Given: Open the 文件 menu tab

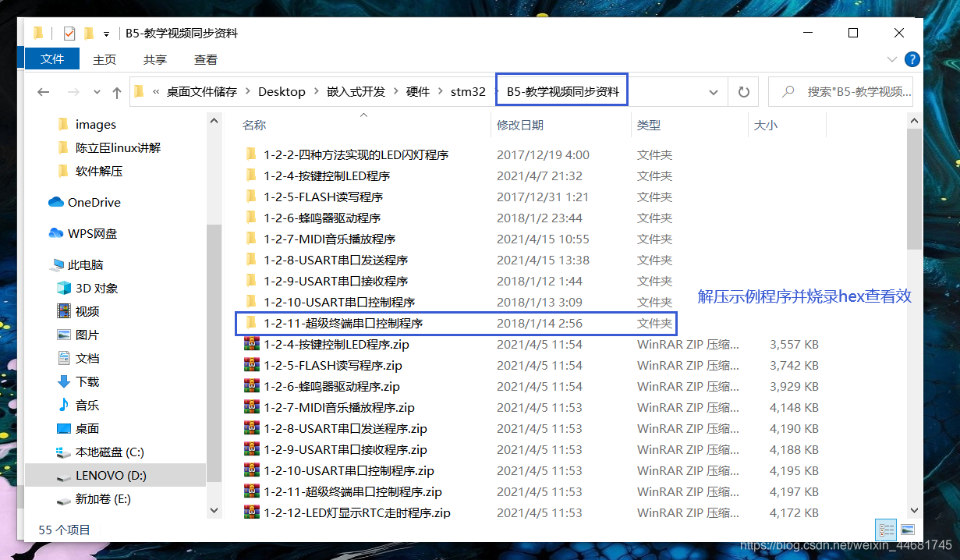Looking at the screenshot, I should [52, 59].
